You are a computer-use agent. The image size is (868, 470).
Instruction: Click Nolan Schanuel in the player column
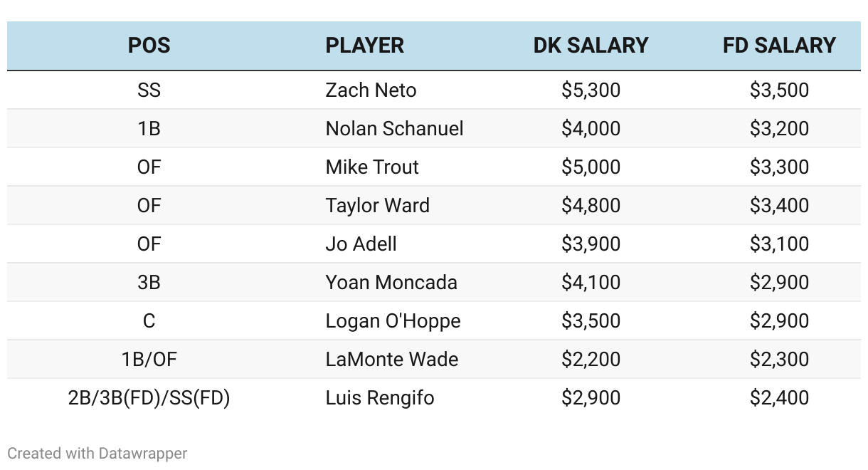[x=394, y=129]
